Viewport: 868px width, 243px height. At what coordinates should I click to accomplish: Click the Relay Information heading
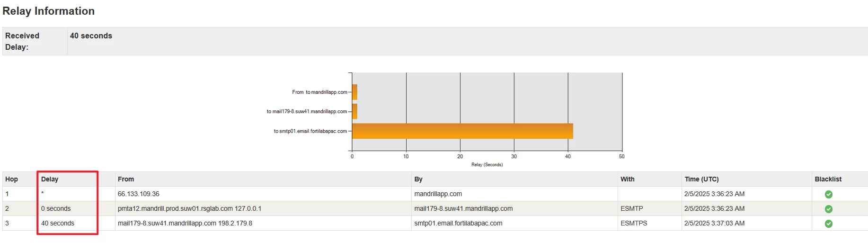coord(48,11)
